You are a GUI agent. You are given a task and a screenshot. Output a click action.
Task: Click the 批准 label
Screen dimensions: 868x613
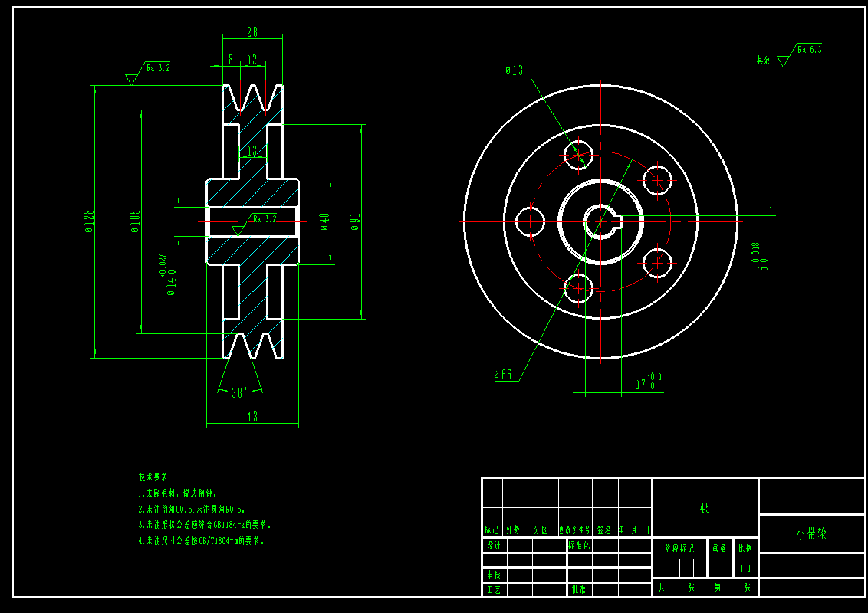click(579, 590)
